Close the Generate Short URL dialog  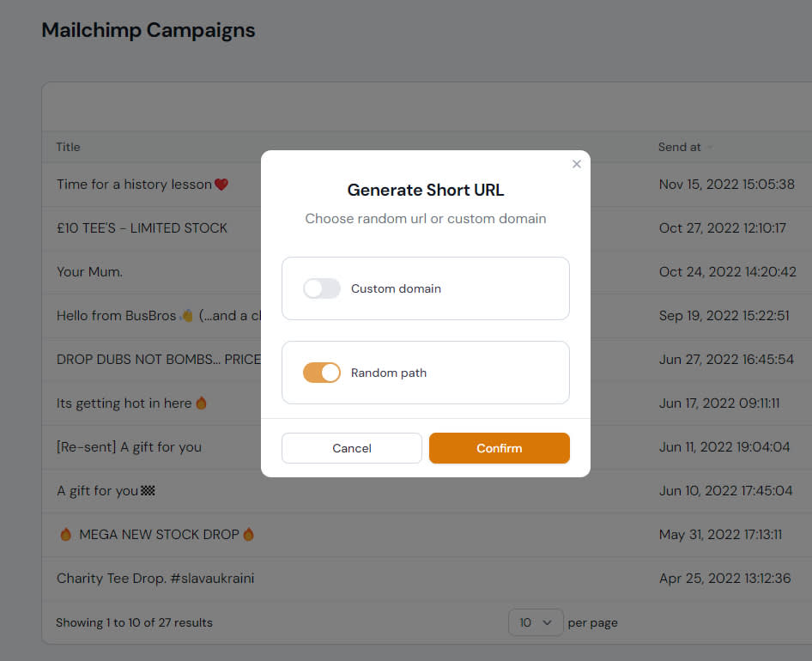pyautogui.click(x=577, y=164)
